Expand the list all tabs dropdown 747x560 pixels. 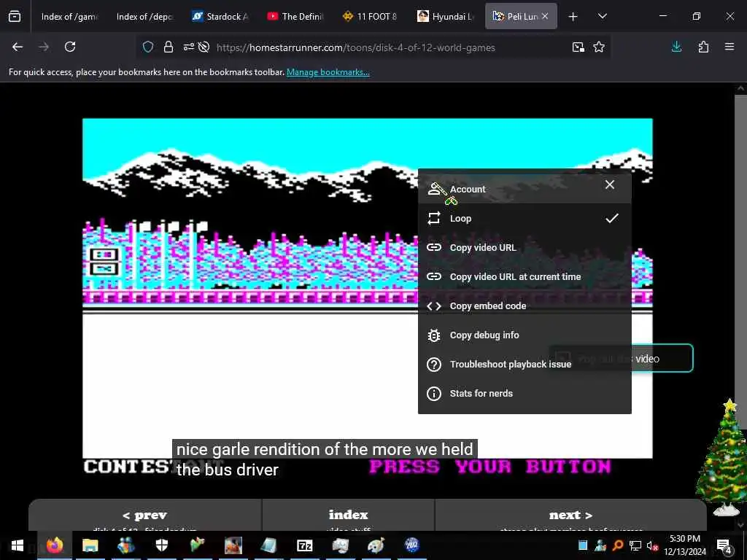coord(603,17)
